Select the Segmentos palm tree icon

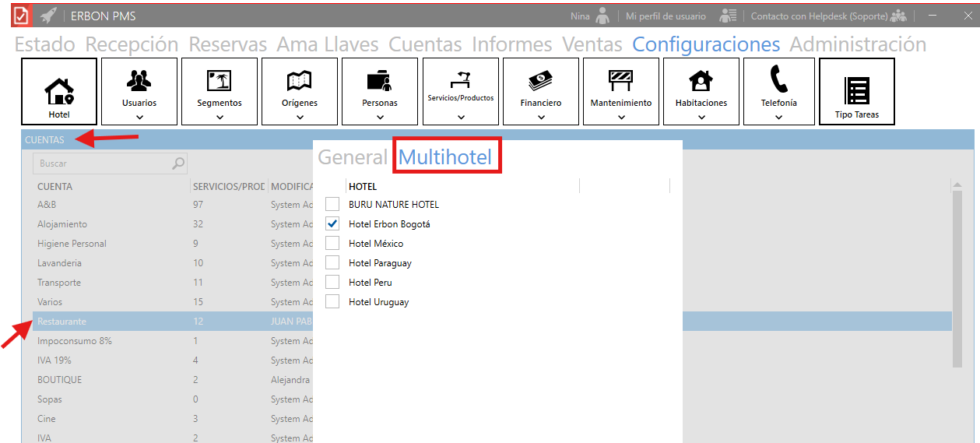tap(220, 80)
